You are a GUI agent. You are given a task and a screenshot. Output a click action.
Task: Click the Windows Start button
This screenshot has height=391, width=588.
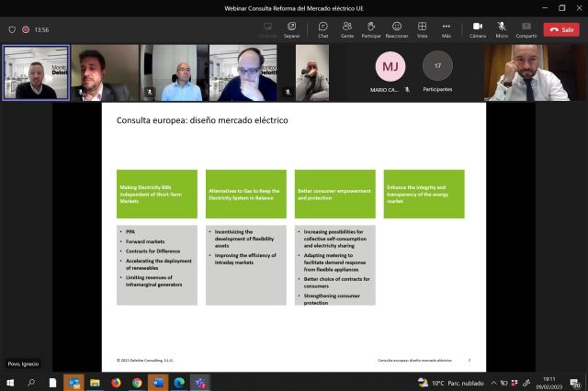[x=11, y=383]
